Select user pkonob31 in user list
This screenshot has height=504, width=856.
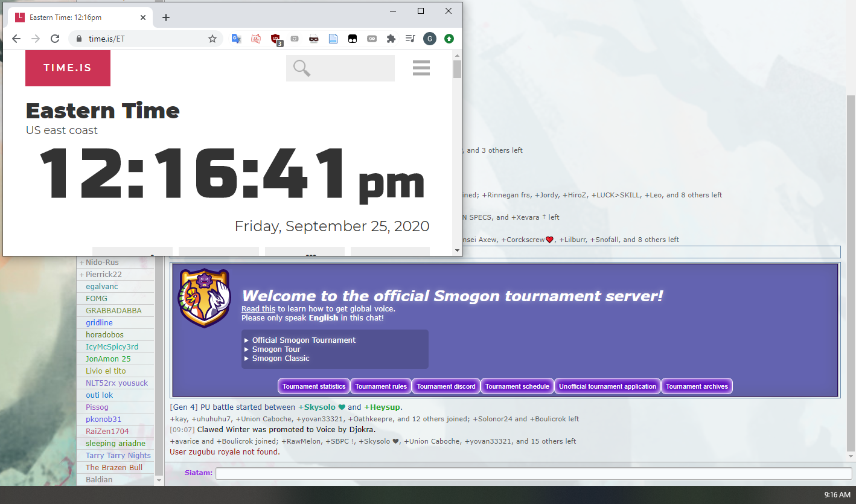[116, 419]
